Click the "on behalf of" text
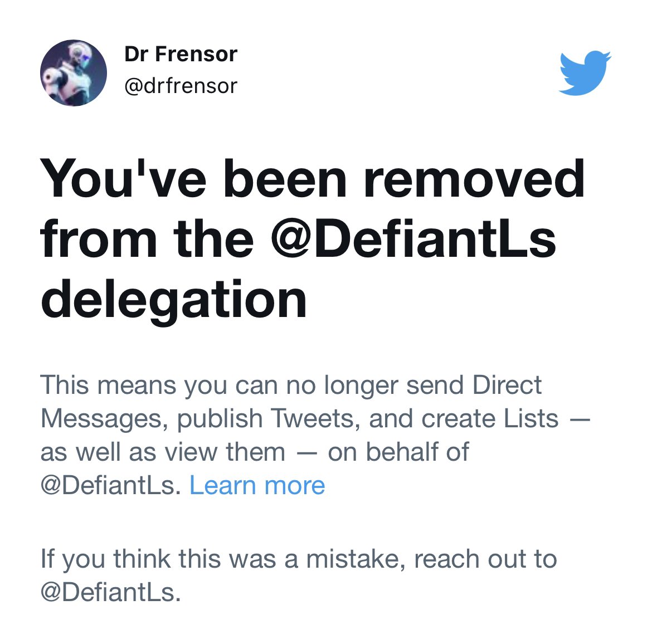This screenshot has height=644, width=652. 398,452
